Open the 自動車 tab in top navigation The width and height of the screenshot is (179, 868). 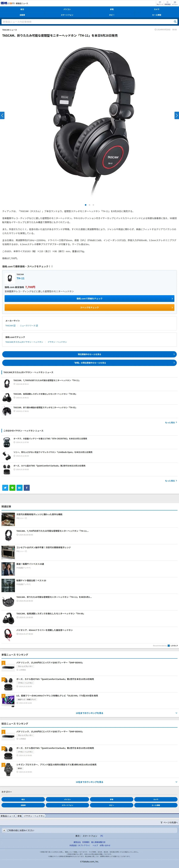point(22,15)
